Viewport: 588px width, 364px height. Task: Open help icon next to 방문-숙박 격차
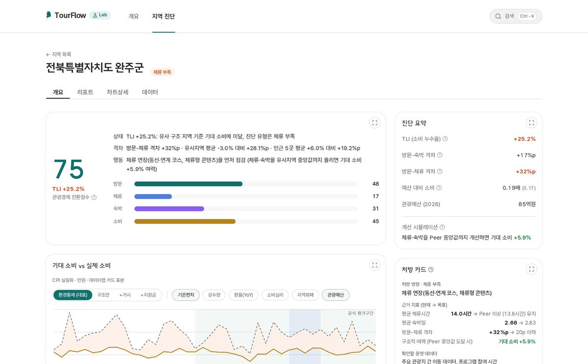click(x=440, y=155)
